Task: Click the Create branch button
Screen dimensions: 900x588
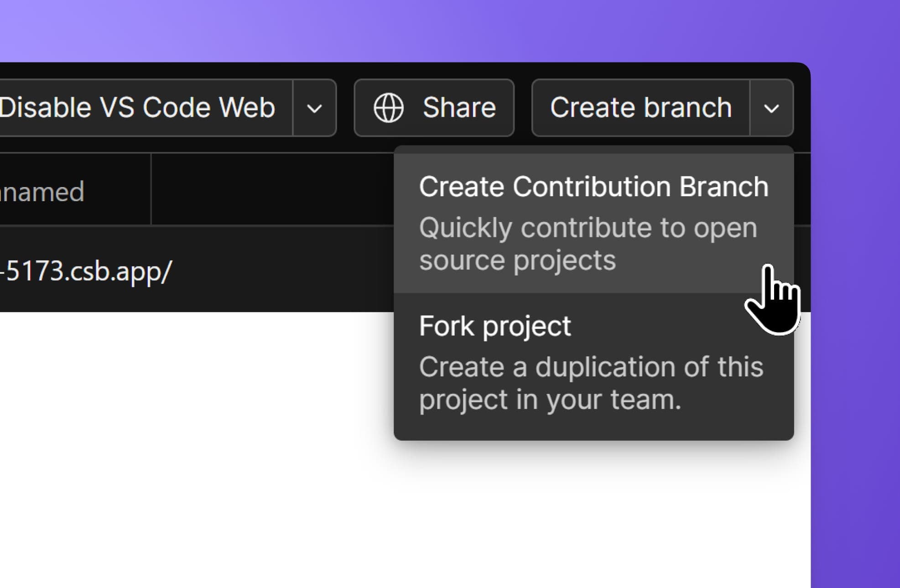Action: point(640,107)
